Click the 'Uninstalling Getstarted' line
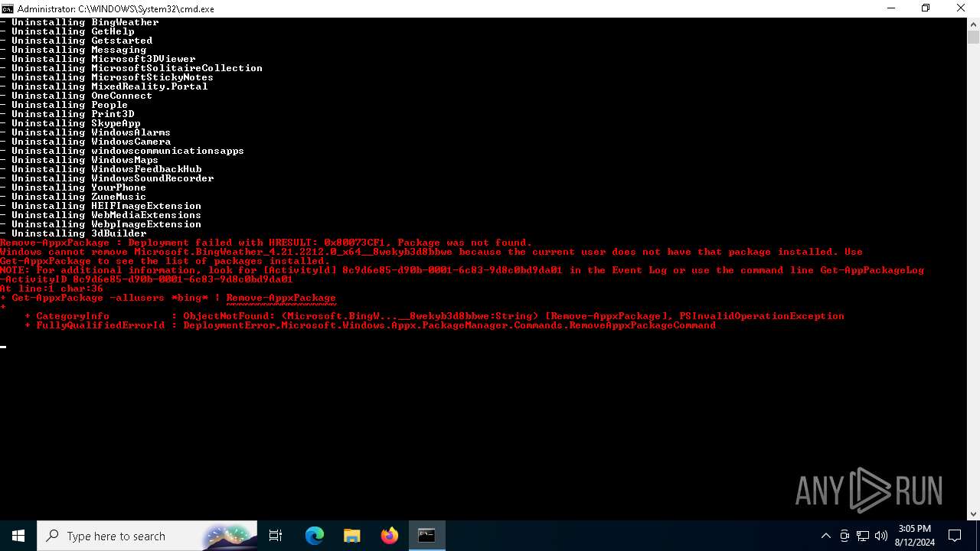This screenshot has height=551, width=980. (77, 41)
